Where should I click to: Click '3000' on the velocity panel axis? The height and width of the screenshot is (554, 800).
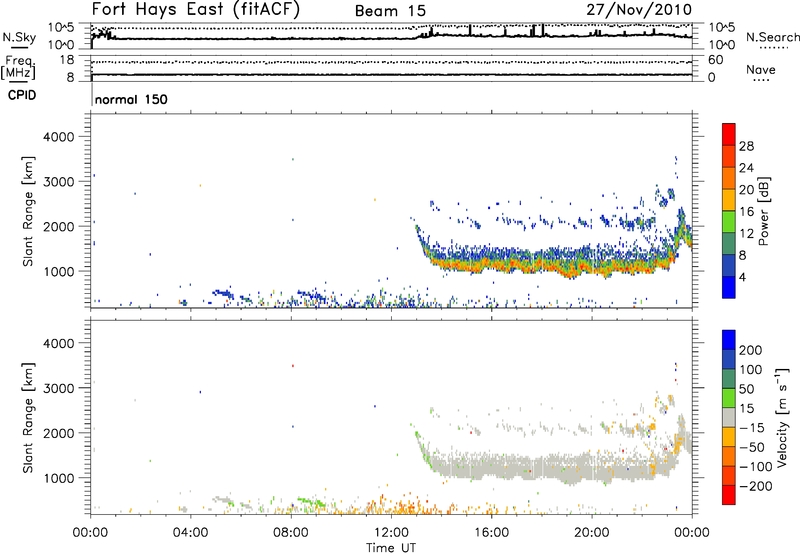click(x=58, y=388)
